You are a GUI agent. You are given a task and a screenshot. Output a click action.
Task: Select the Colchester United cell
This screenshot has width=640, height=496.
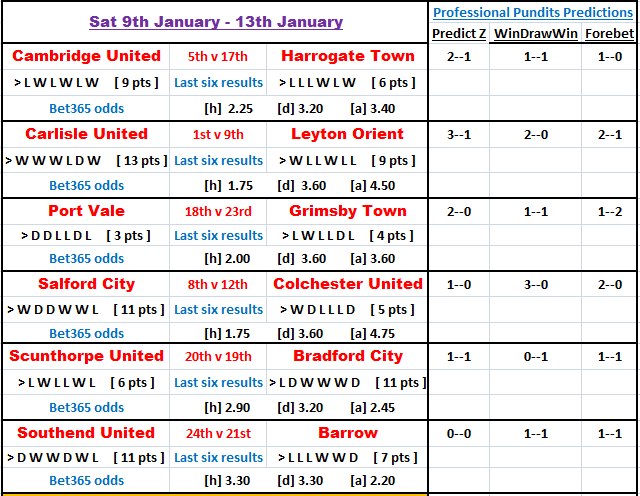pyautogui.click(x=348, y=284)
